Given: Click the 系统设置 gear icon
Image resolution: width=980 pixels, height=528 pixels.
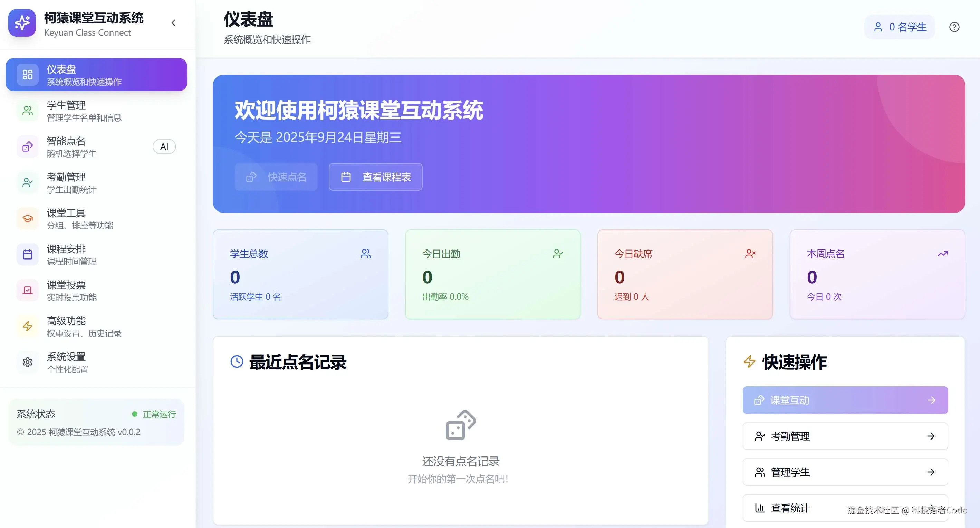Looking at the screenshot, I should click(x=27, y=362).
